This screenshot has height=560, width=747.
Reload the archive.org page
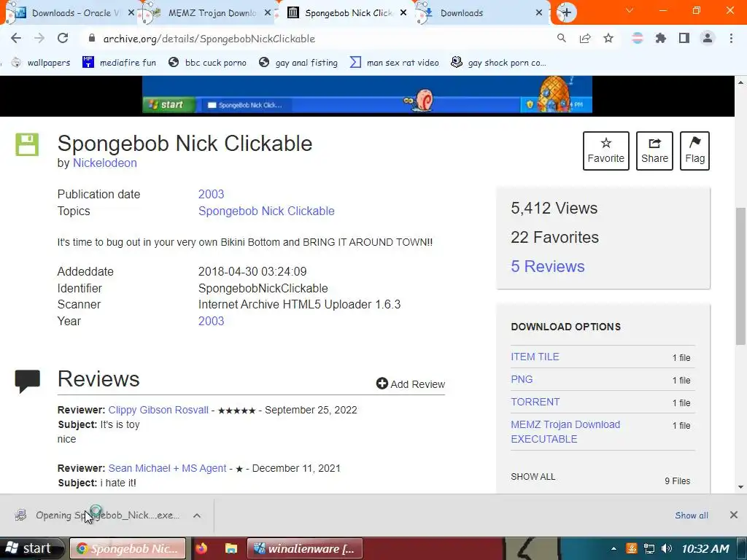pyautogui.click(x=63, y=39)
